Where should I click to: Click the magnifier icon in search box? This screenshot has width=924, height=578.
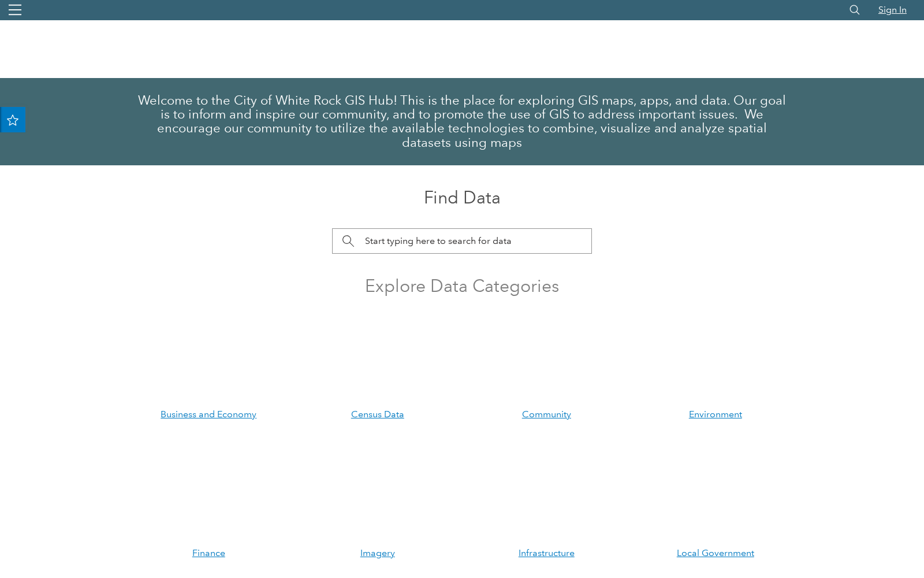(348, 241)
